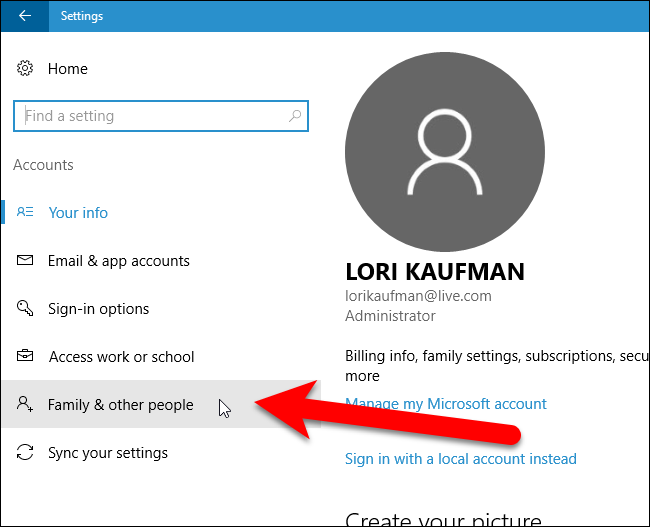Open Sync your settings
Image resolution: width=650 pixels, height=527 pixels.
click(x=108, y=453)
